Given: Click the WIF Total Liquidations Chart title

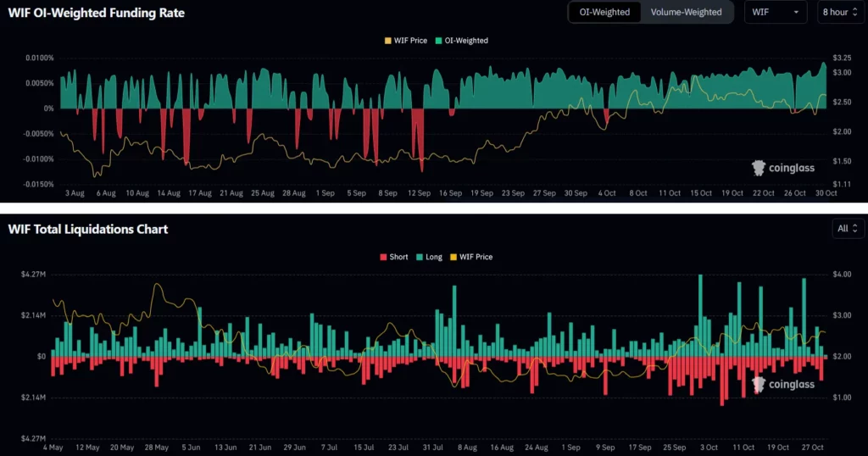Looking at the screenshot, I should click(88, 229).
